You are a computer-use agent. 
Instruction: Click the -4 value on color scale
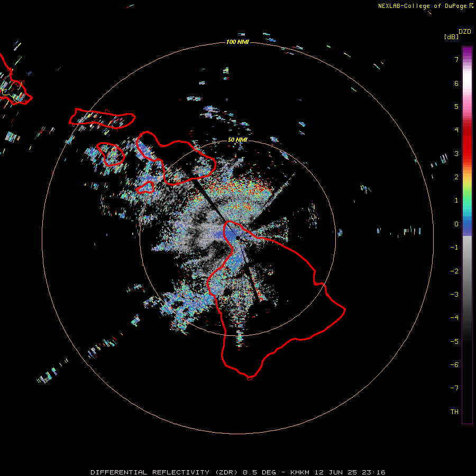[454, 318]
